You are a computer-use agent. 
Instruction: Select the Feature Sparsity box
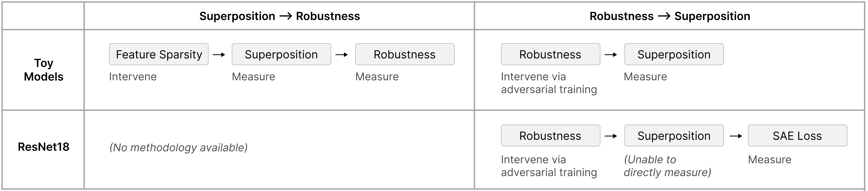[x=159, y=54]
